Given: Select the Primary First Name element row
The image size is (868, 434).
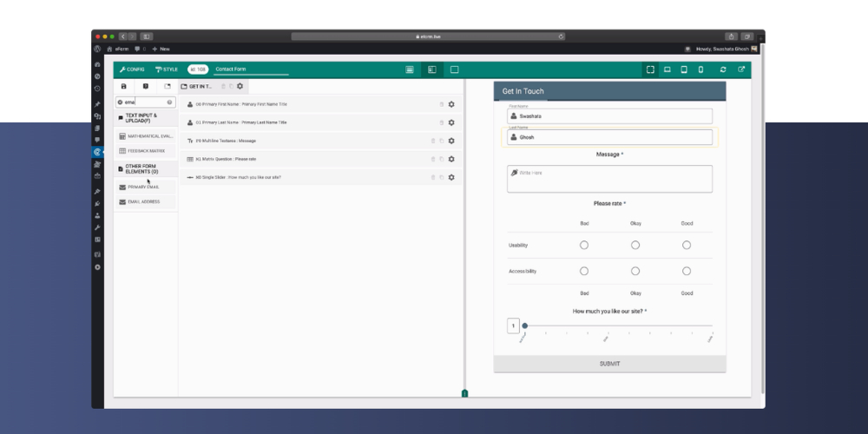Looking at the screenshot, I should [x=321, y=104].
